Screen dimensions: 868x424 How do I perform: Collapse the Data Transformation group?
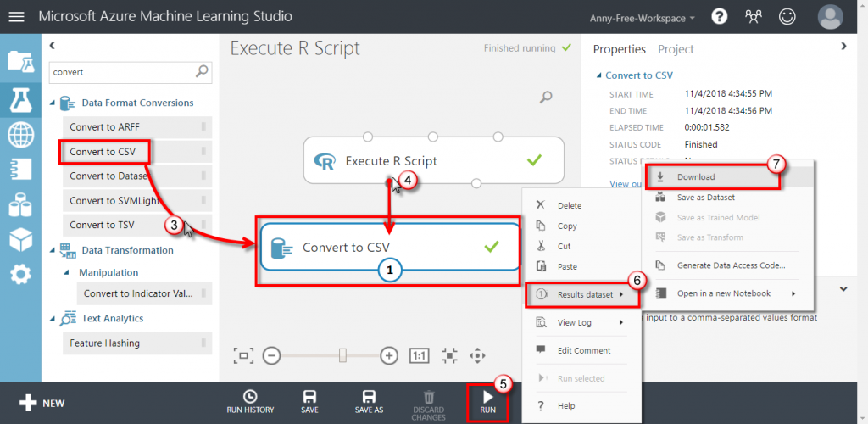(x=53, y=250)
